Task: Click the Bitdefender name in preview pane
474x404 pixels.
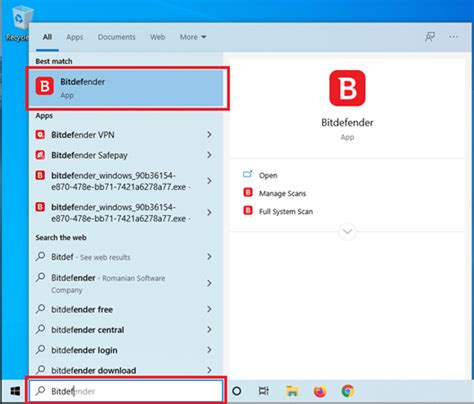Action: tap(347, 122)
